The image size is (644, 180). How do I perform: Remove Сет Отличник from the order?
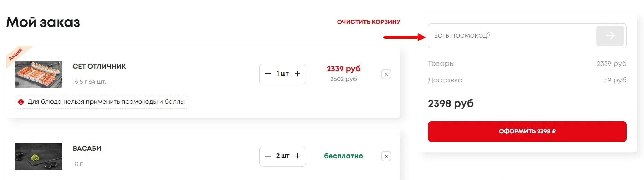pos(386,74)
